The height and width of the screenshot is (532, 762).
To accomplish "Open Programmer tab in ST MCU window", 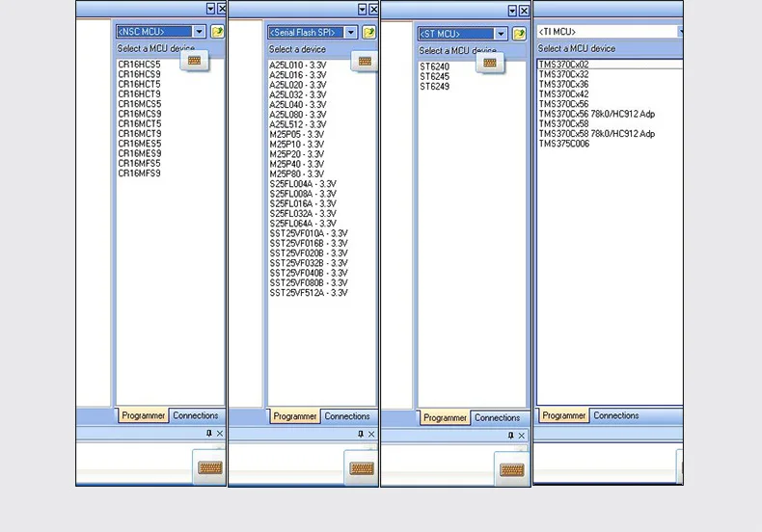I will click(446, 417).
